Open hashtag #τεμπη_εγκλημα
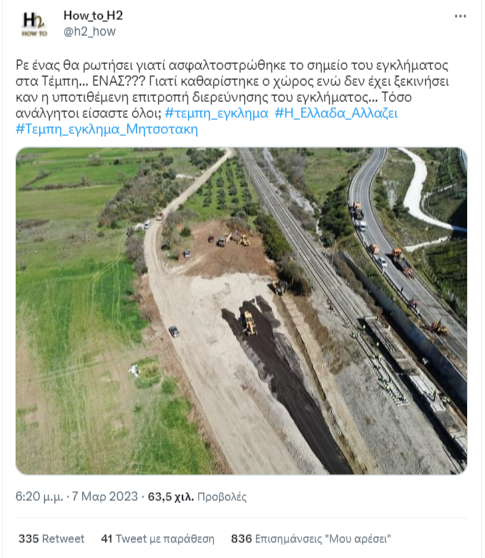 click(x=216, y=113)
